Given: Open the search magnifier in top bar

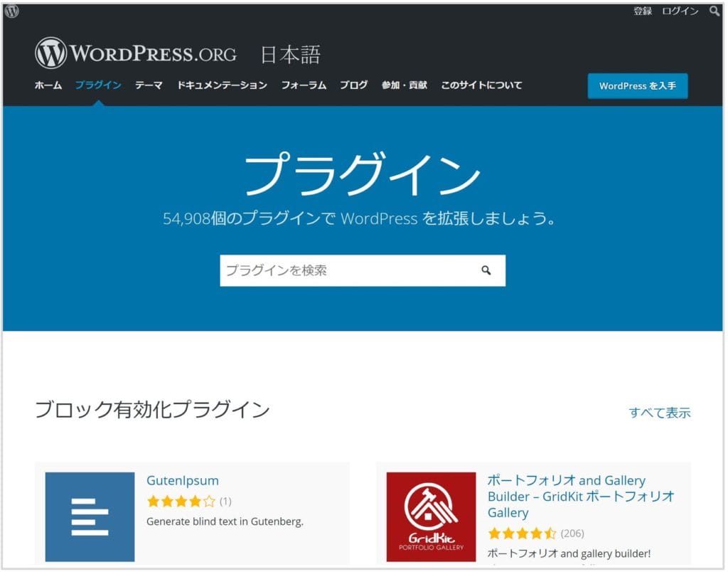Looking at the screenshot, I should [714, 11].
